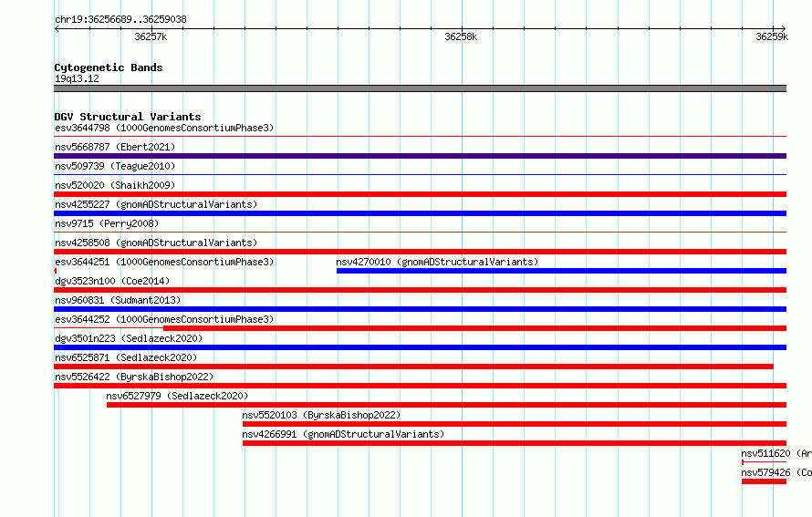Select the nsv9715 (Perry2008) label
Screen dimensions: 812x517
pos(107,223)
